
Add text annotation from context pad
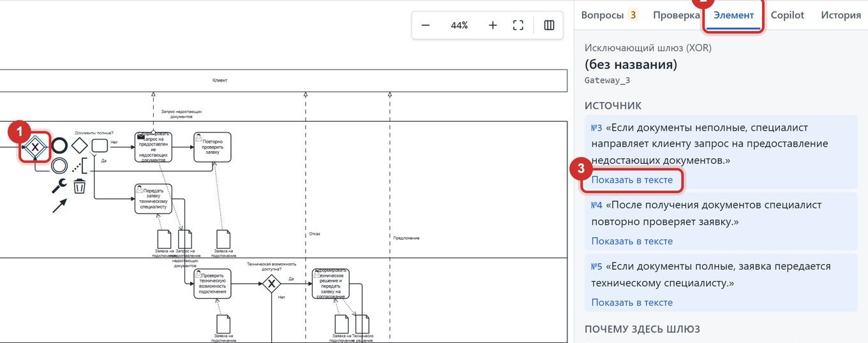79,166
